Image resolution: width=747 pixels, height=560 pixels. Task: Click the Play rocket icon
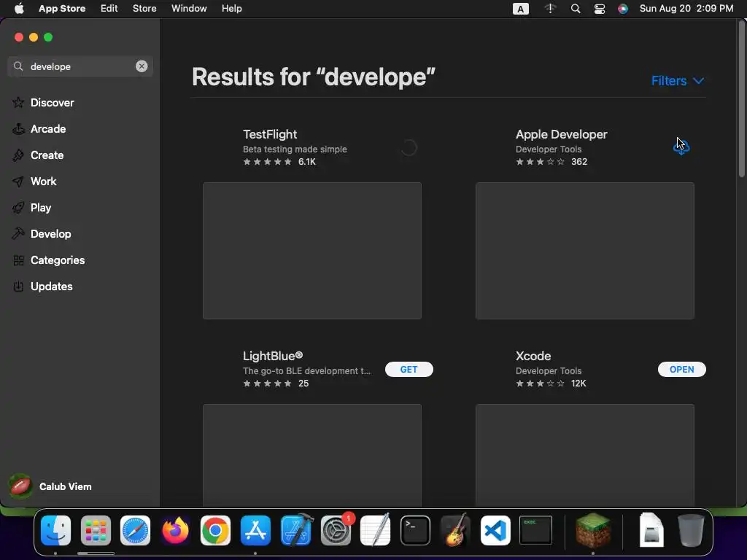click(18, 208)
